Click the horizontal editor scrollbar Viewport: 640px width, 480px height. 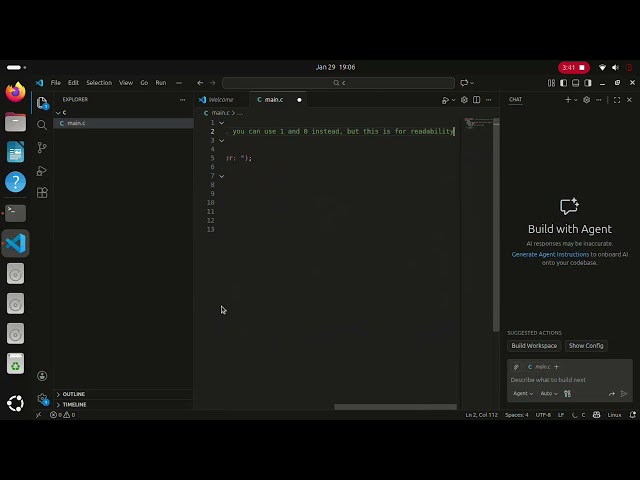395,407
